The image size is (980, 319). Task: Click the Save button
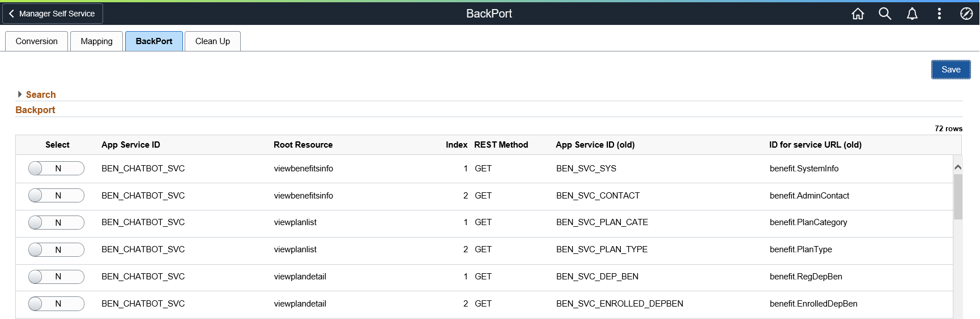(951, 70)
